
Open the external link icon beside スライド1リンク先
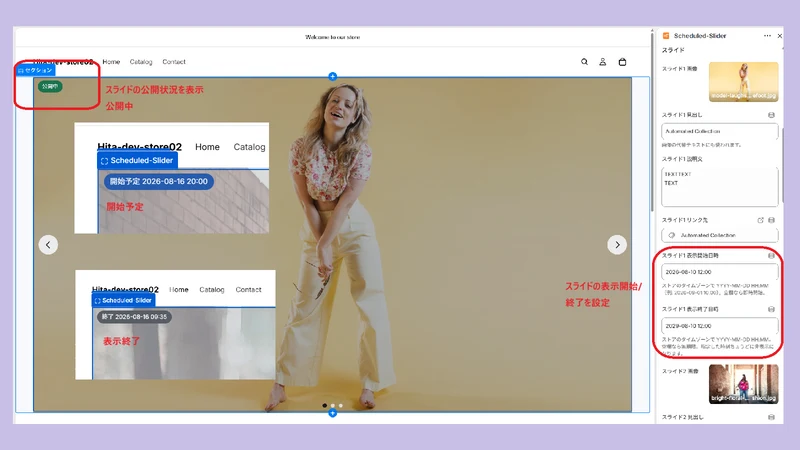click(760, 220)
